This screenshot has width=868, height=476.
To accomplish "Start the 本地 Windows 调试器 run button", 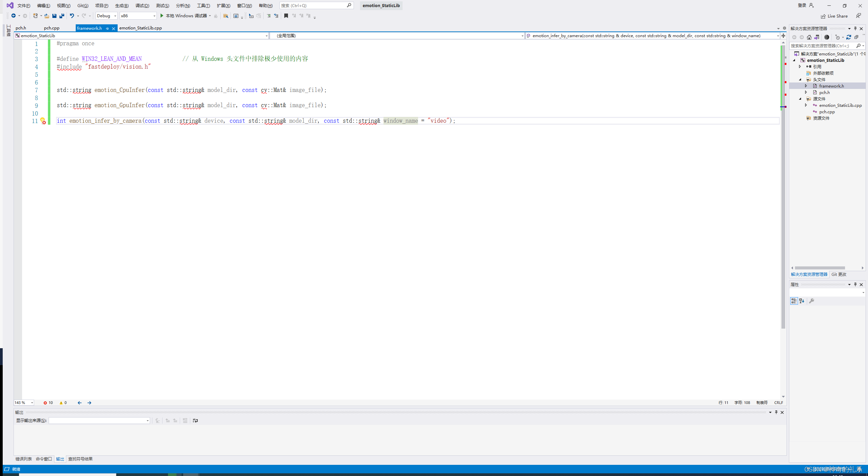I will pyautogui.click(x=184, y=16).
